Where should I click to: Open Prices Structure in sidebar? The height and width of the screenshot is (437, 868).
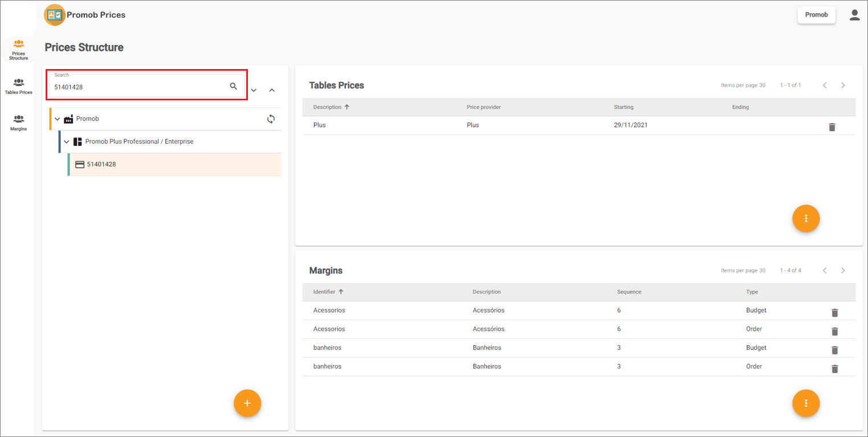pos(19,50)
